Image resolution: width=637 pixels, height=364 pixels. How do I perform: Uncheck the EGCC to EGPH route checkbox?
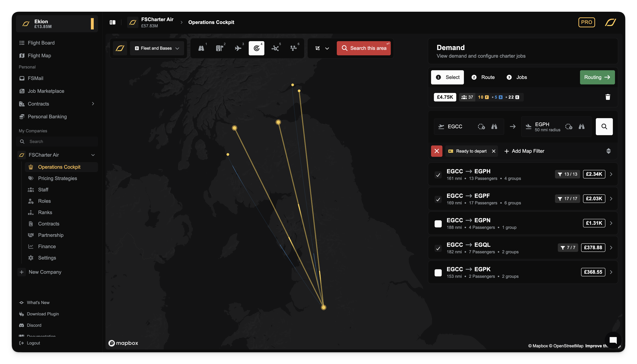tap(438, 175)
